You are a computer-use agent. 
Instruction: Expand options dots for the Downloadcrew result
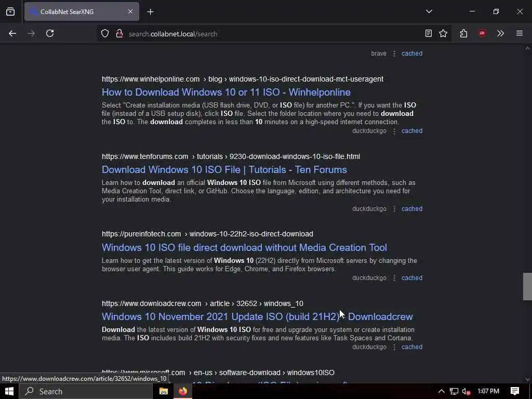tap(394, 347)
